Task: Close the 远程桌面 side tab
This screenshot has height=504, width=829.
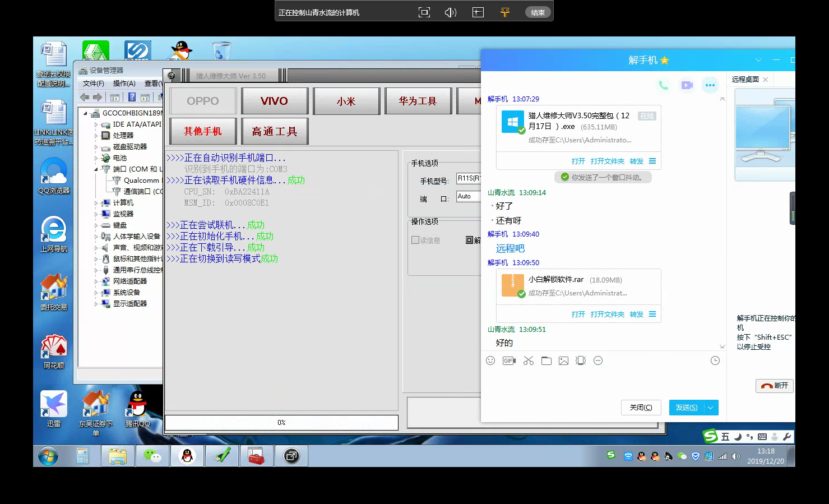Action: point(765,80)
